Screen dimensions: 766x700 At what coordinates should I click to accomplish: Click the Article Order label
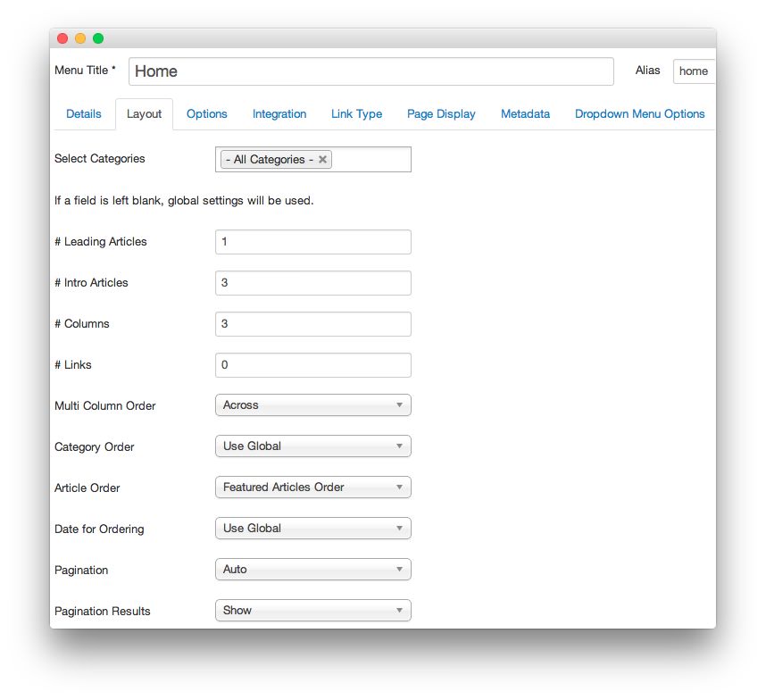click(x=87, y=488)
